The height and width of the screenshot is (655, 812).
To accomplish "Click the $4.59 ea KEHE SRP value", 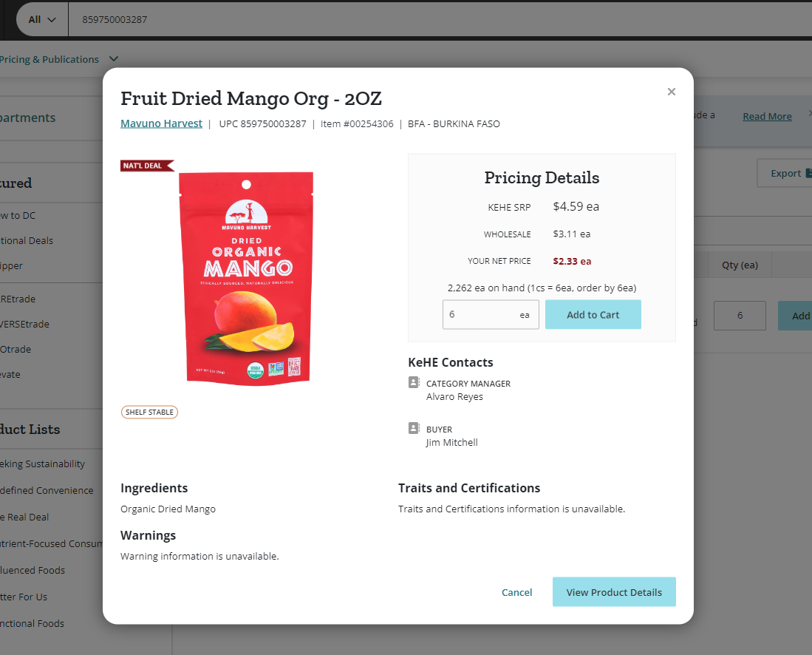I will click(576, 207).
